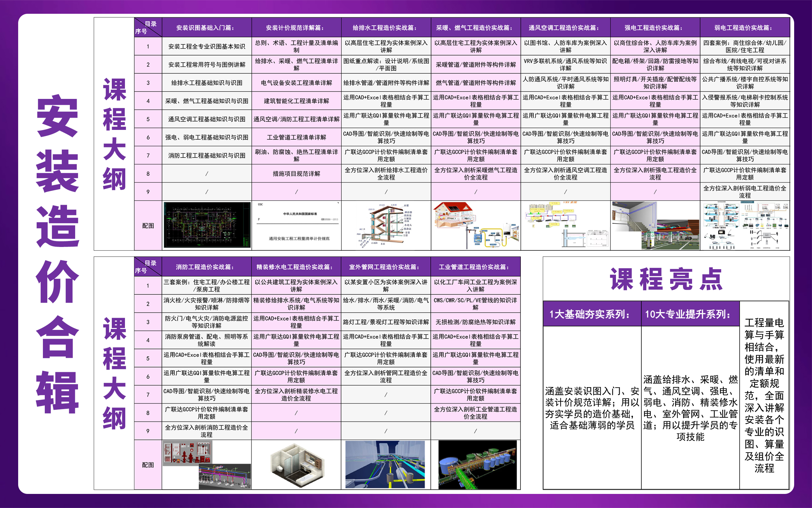This screenshot has height=508, width=812.
Task: Click the 10大专业提升系列 heading
Action: (690, 314)
